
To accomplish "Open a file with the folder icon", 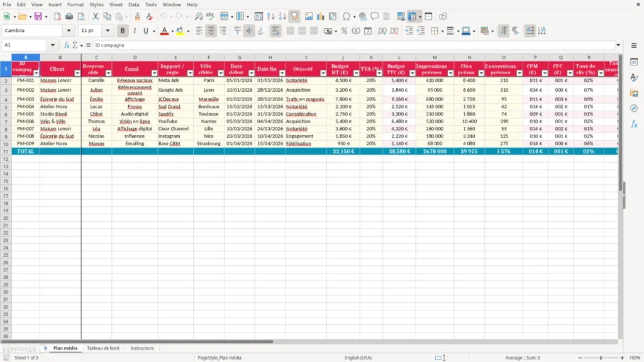I will click(x=22, y=16).
